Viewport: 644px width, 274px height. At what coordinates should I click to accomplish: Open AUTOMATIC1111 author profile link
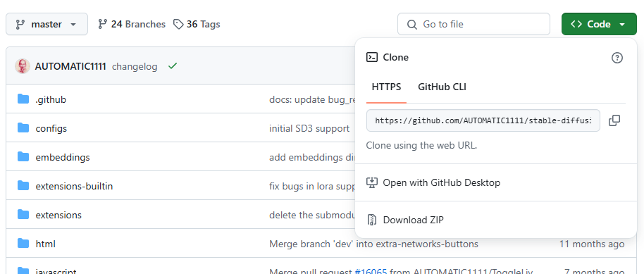pos(70,66)
